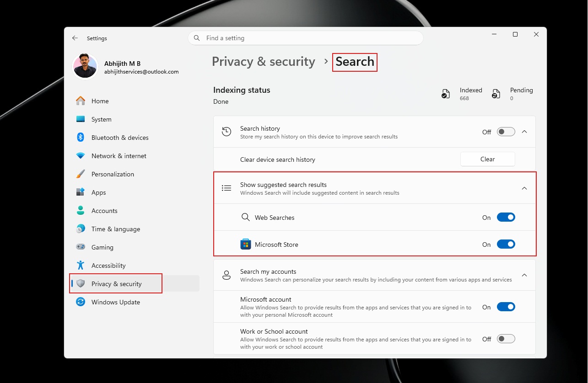Click the back arrow in Settings
Screen dimensions: 588x383
pyautogui.click(x=75, y=38)
